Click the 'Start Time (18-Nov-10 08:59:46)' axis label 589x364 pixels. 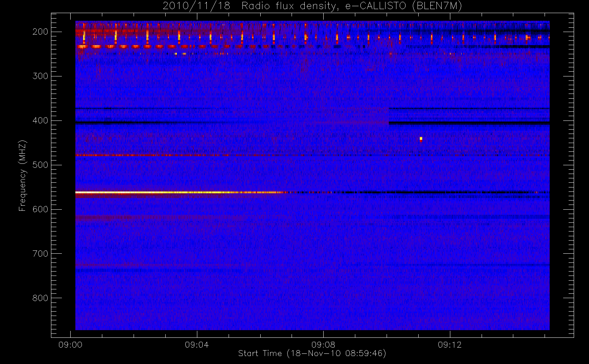tap(312, 353)
